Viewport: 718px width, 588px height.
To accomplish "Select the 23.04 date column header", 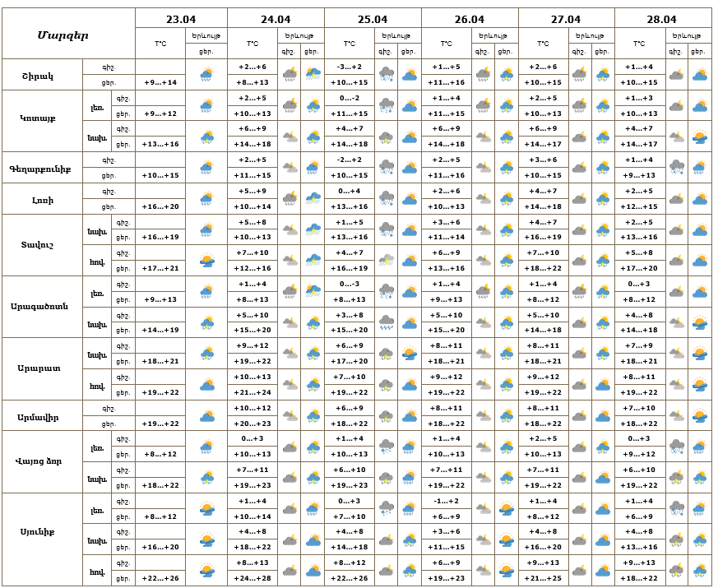I will [181, 20].
